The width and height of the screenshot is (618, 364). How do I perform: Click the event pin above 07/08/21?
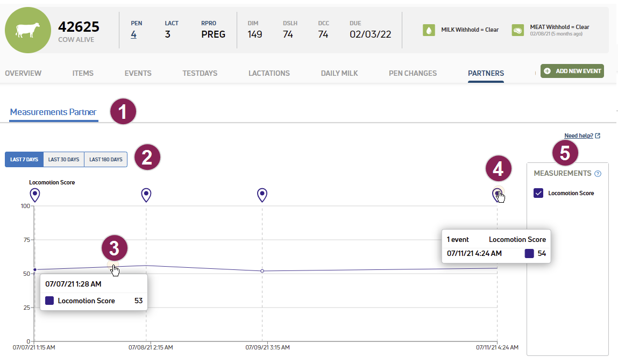tap(146, 194)
